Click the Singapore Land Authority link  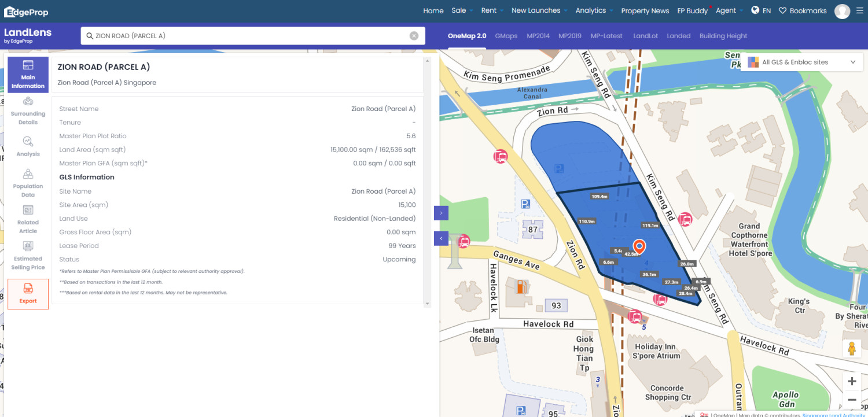(833, 415)
